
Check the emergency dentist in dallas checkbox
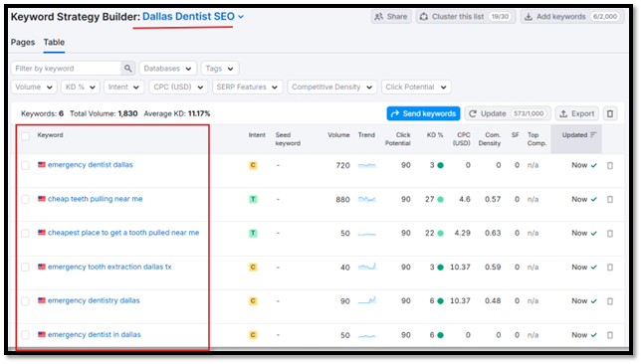click(x=25, y=335)
